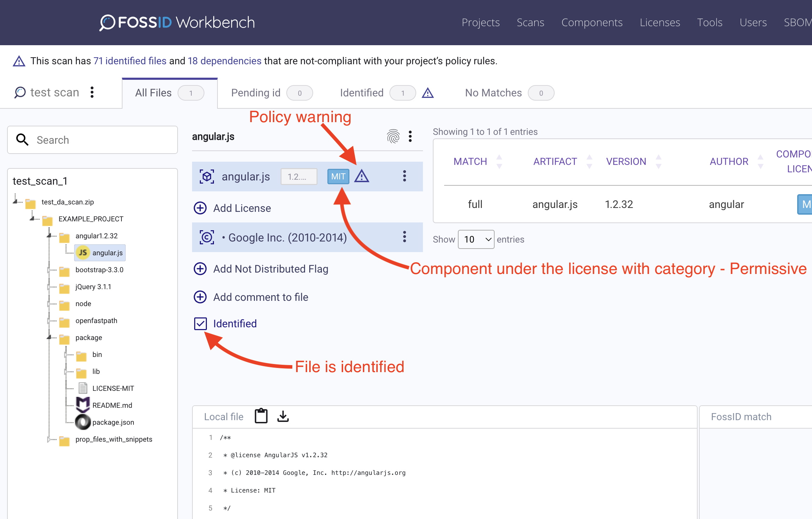Open the angular.js component row kebab menu
Screen dimensions: 812x519
pos(405,176)
